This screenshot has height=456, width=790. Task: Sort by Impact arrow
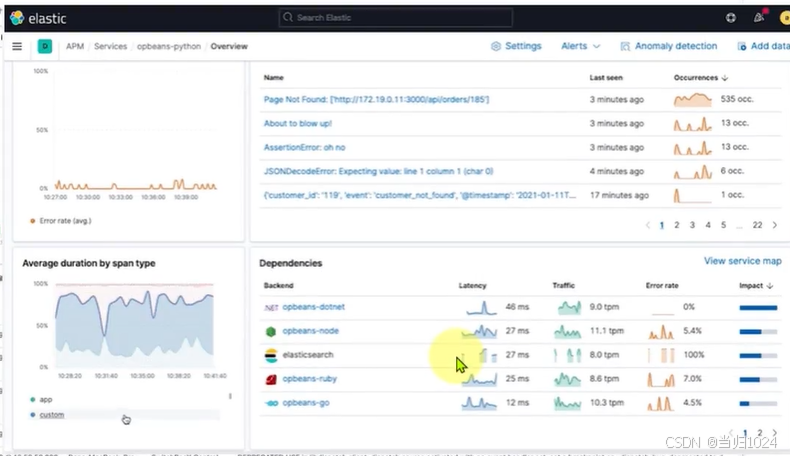point(770,286)
